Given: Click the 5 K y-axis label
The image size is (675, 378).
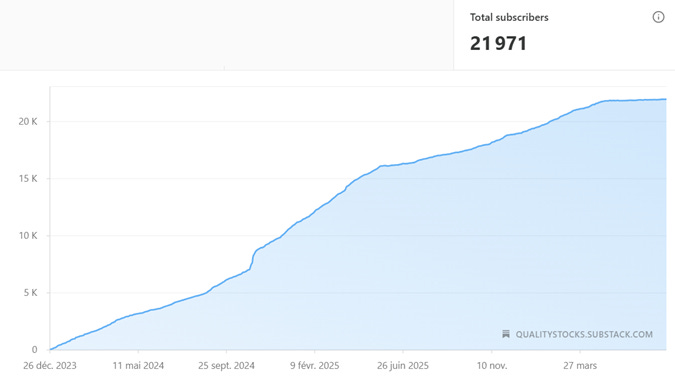Looking at the screenshot, I should pos(31,293).
